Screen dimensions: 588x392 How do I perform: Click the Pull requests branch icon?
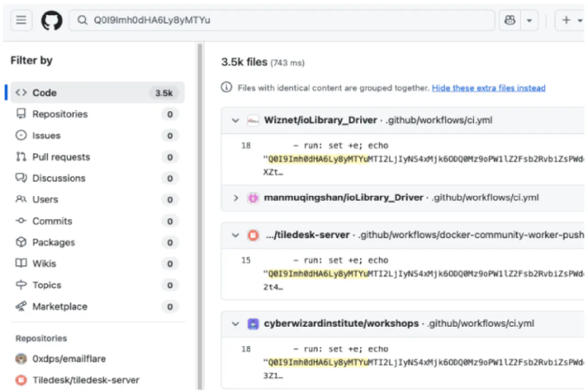(21, 157)
